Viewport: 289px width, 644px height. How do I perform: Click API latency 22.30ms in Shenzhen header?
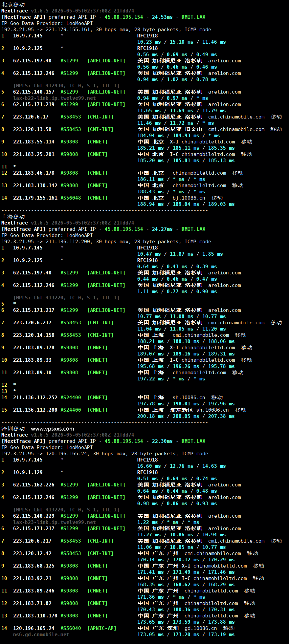(x=162, y=441)
